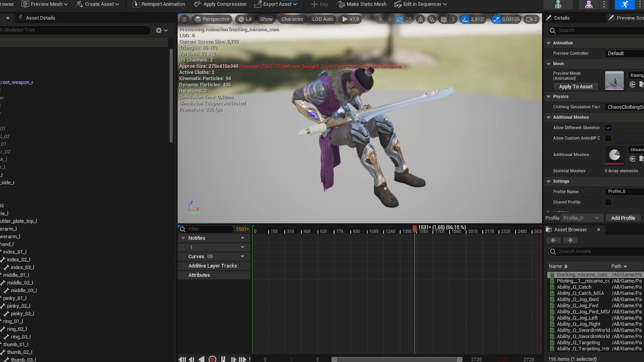Enable Allow Custom AnimBP Override checkbox
Viewport: 644px width, 362px height.
(x=608, y=138)
